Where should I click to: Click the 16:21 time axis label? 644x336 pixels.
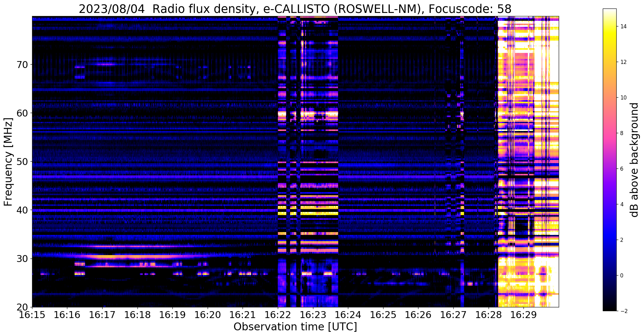click(243, 315)
